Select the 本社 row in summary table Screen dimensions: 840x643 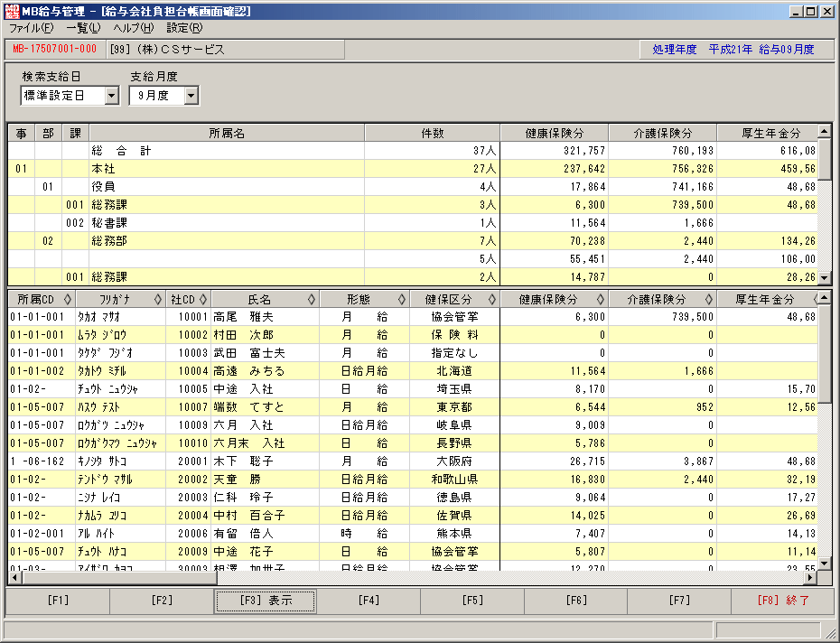coord(413,169)
